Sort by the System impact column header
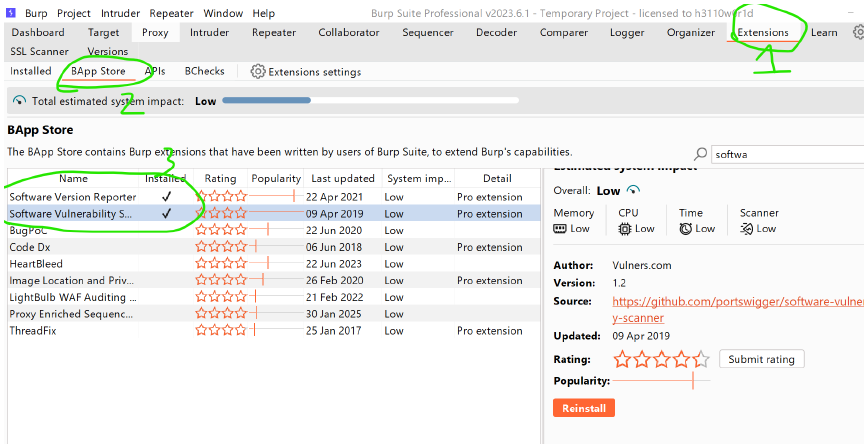 tap(419, 178)
